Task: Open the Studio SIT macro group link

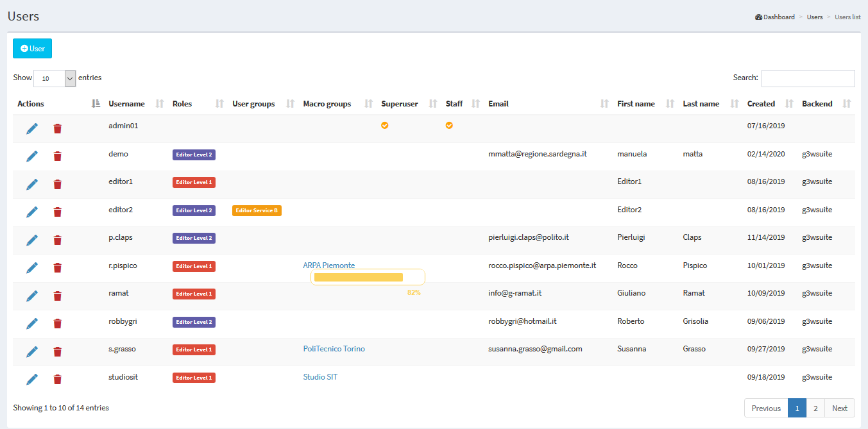Action: [x=320, y=377]
